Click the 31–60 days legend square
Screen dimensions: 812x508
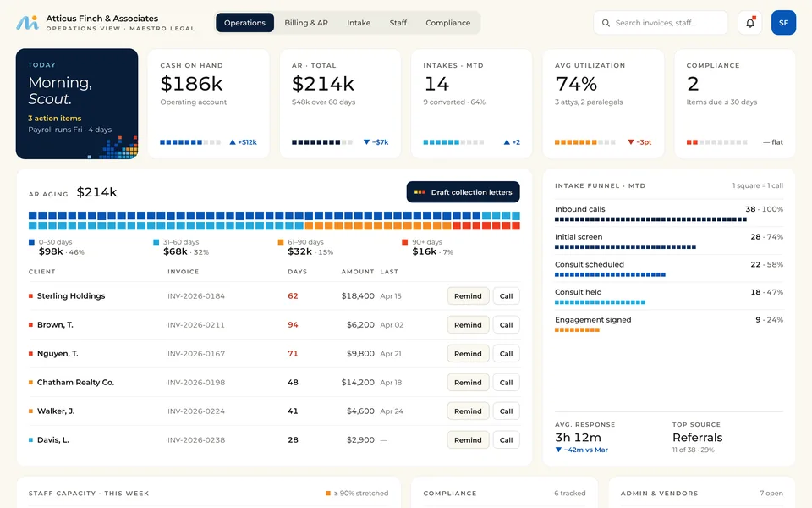coord(156,242)
